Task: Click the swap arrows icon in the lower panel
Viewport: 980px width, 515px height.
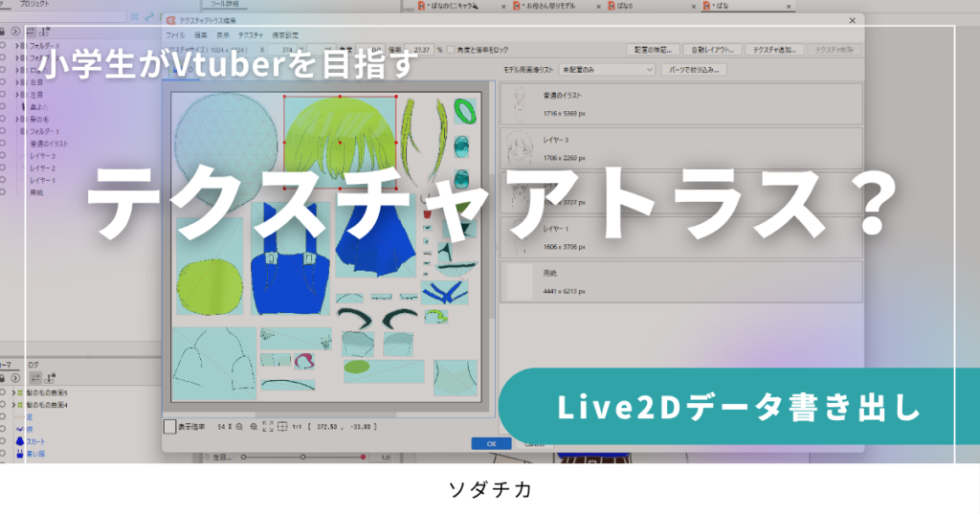Action: pos(35,377)
